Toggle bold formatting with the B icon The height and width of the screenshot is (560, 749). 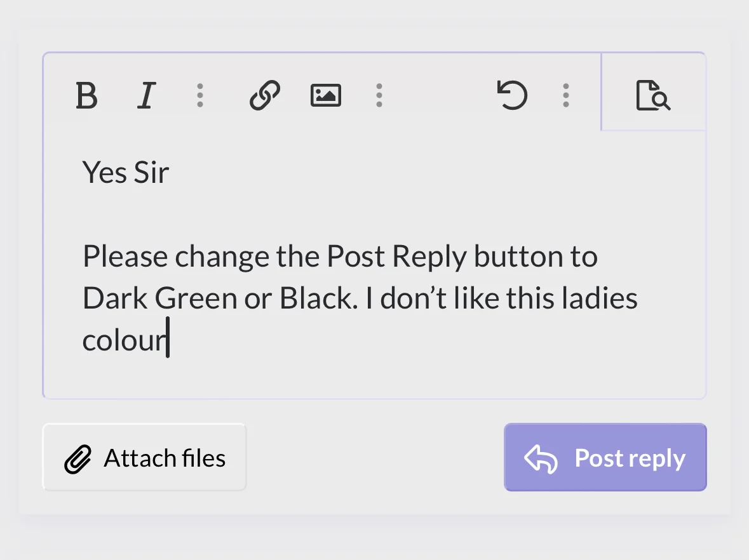pyautogui.click(x=86, y=95)
